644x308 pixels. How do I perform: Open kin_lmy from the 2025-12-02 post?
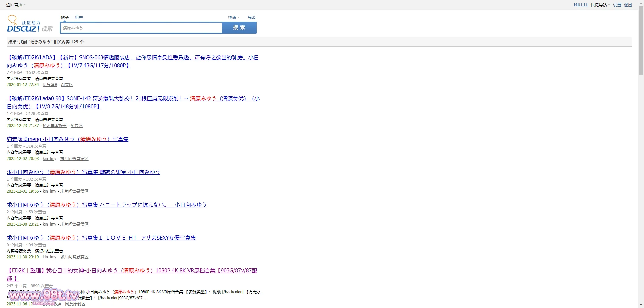(x=49, y=159)
